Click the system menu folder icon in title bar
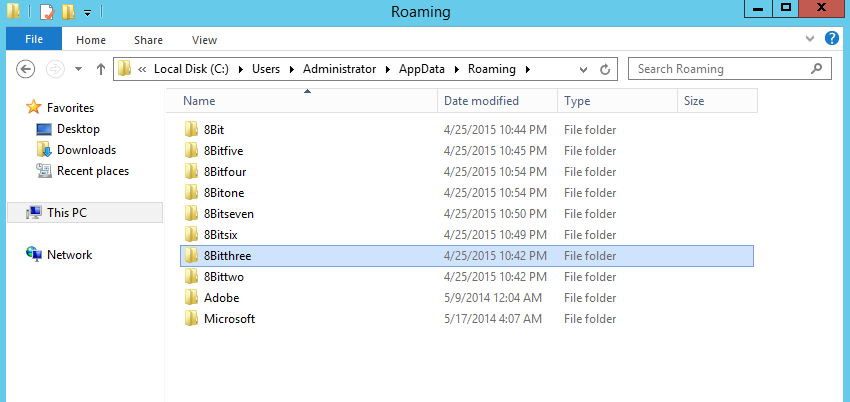Image resolution: width=850 pixels, height=402 pixels. pos(14,11)
